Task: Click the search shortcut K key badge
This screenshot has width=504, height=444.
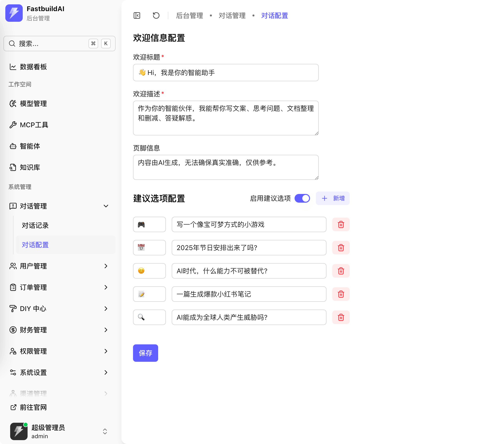Action: click(x=106, y=43)
